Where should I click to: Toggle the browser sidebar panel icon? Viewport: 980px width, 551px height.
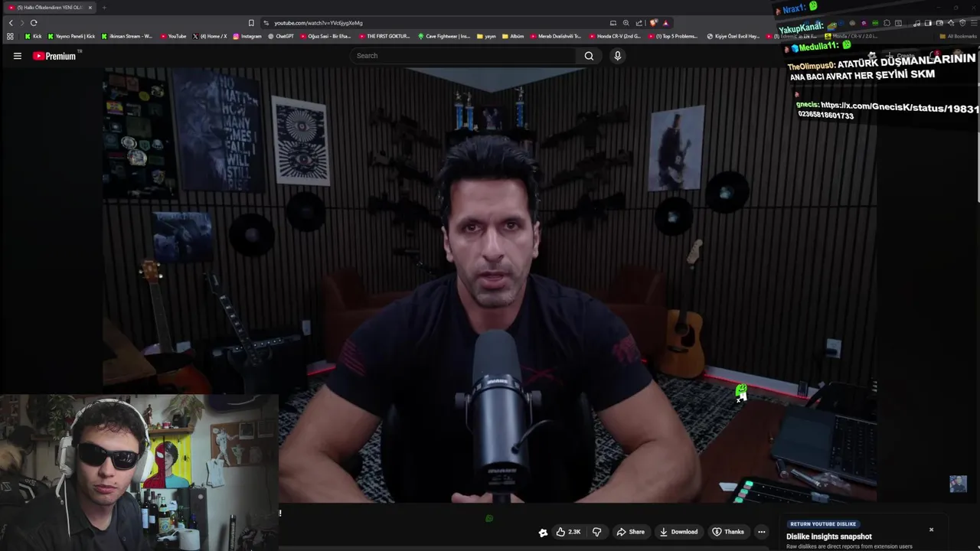pyautogui.click(x=928, y=23)
